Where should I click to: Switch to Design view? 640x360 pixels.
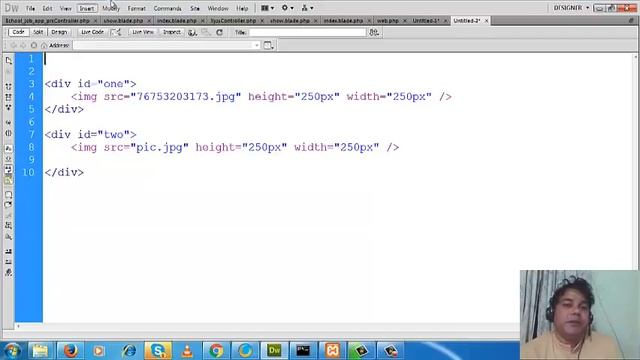pos(59,32)
